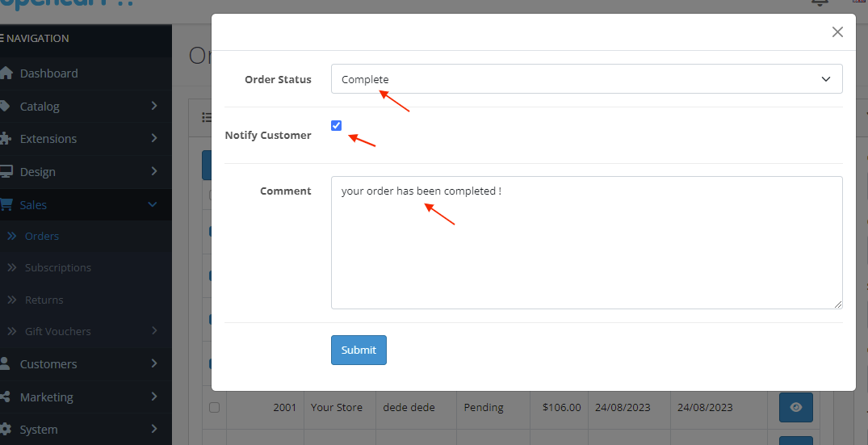Viewport: 868px width, 445px height.
Task: Click the Sales shopping cart icon
Action: coord(6,205)
